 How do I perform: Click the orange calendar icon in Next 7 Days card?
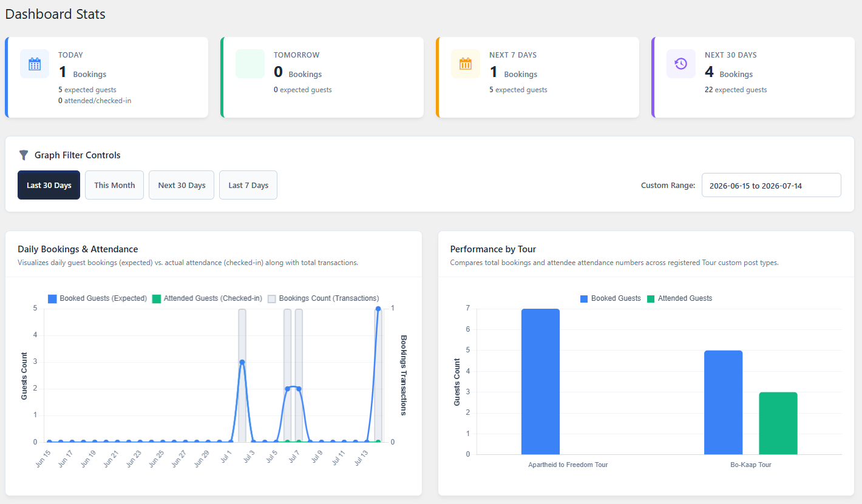point(466,64)
